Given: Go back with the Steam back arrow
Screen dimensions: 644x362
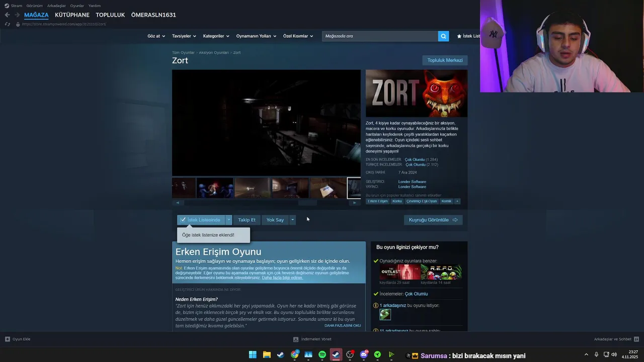Looking at the screenshot, I should coord(7,15).
